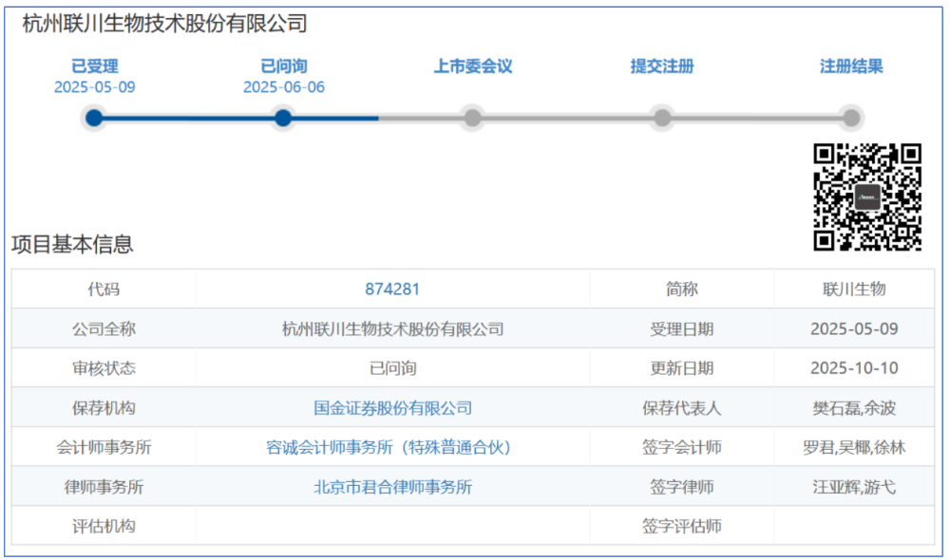The image size is (950, 560).
Task: Select the 提交注册 progress step dot
Action: click(x=662, y=118)
